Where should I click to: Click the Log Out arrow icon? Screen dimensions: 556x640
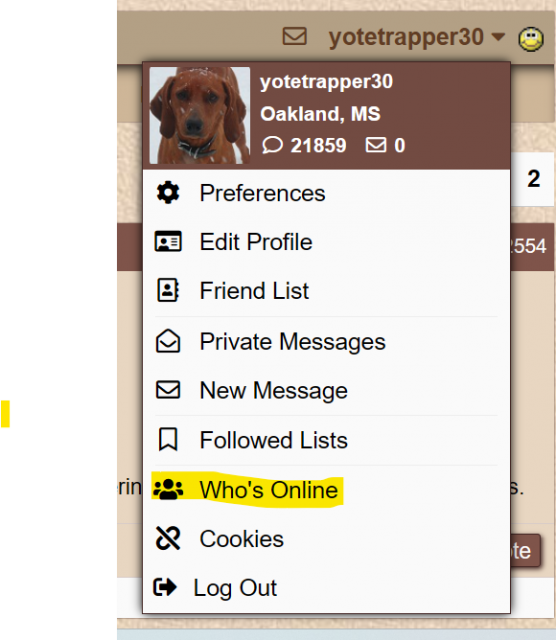165,588
